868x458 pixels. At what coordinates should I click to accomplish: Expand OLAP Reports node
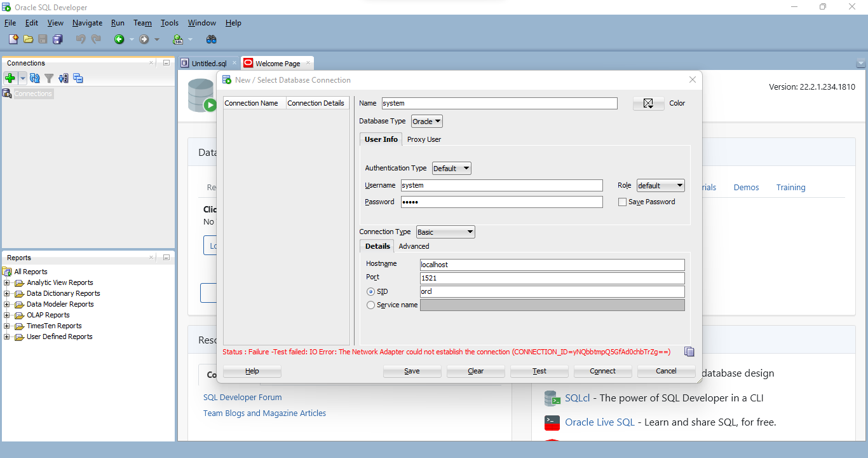tap(7, 316)
